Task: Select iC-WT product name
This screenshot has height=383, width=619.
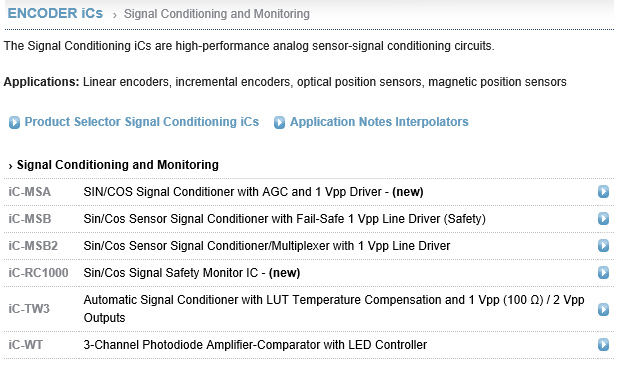Action: pos(26,345)
